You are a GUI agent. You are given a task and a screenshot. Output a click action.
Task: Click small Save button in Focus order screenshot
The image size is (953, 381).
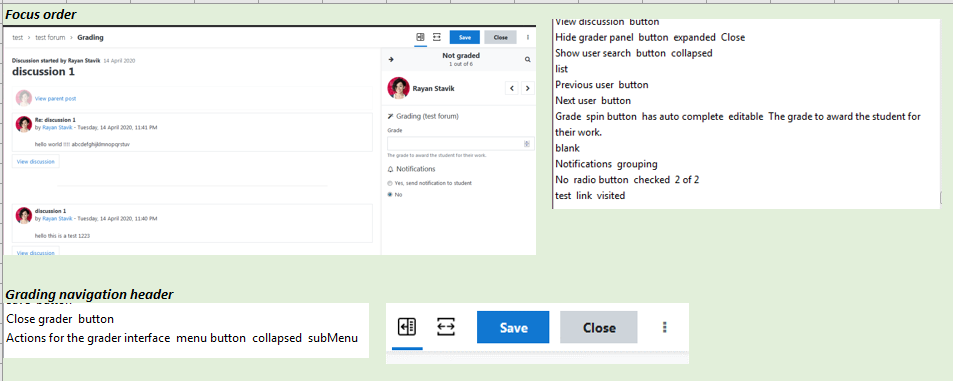click(x=465, y=37)
